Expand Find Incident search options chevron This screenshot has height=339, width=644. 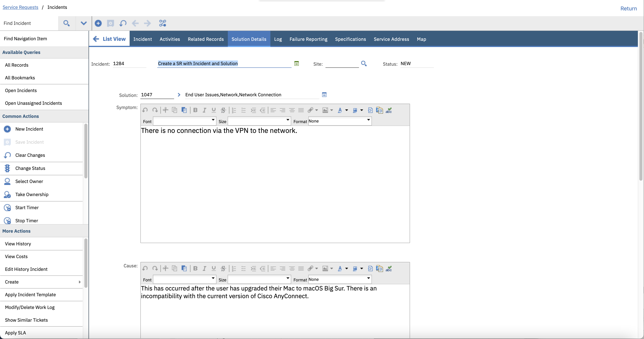coord(84,23)
